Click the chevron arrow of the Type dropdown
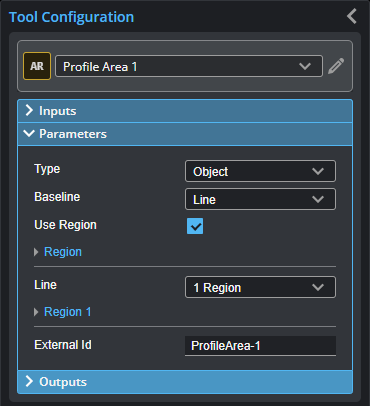 click(318, 171)
